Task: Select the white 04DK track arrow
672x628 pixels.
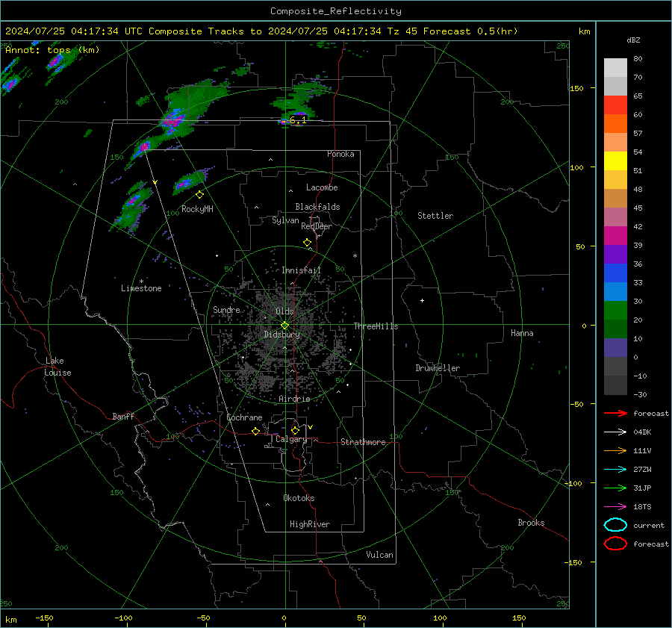Action: point(615,432)
